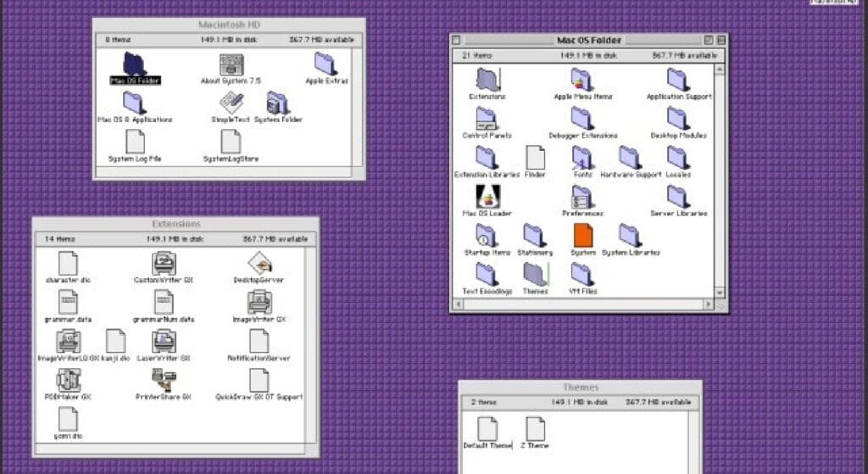Select the Apple Menu Items folder
Viewport: 868px width, 474px height.
(581, 80)
